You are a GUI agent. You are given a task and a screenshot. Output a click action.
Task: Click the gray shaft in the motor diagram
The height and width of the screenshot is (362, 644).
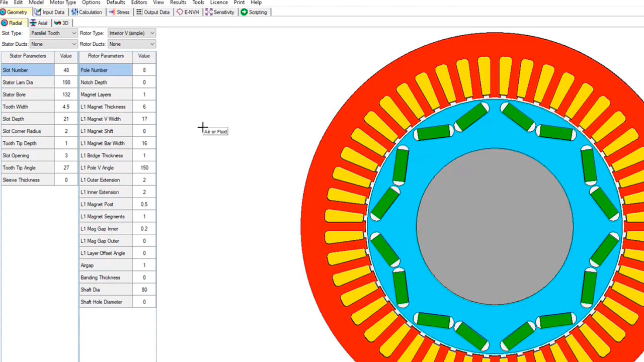495,226
